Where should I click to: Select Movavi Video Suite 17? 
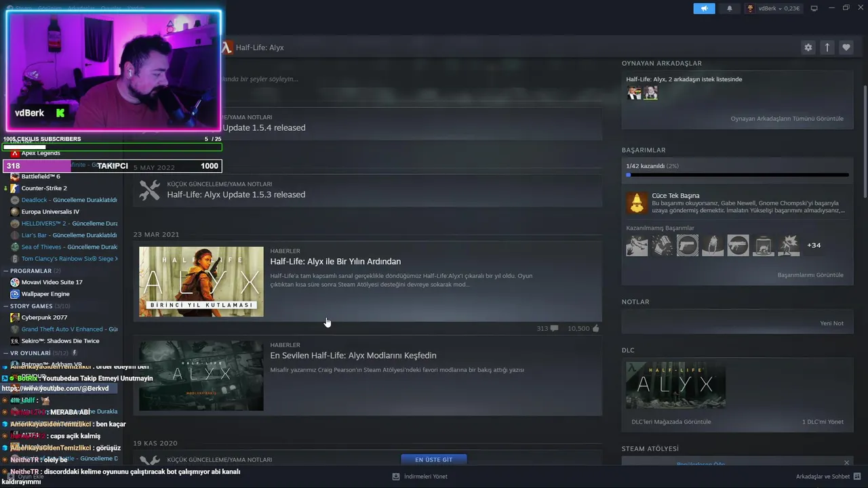[52, 282]
